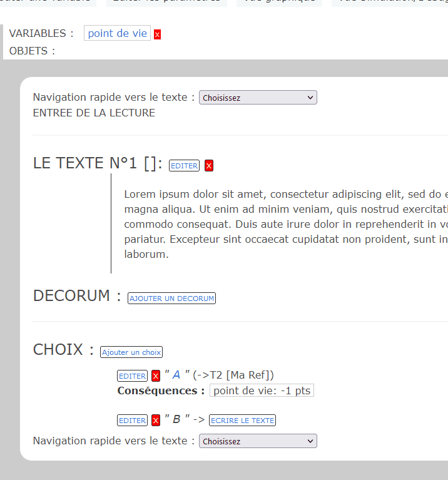Open the 'Editer les paramètres' tab
448x480 pixels.
tap(166, 2)
